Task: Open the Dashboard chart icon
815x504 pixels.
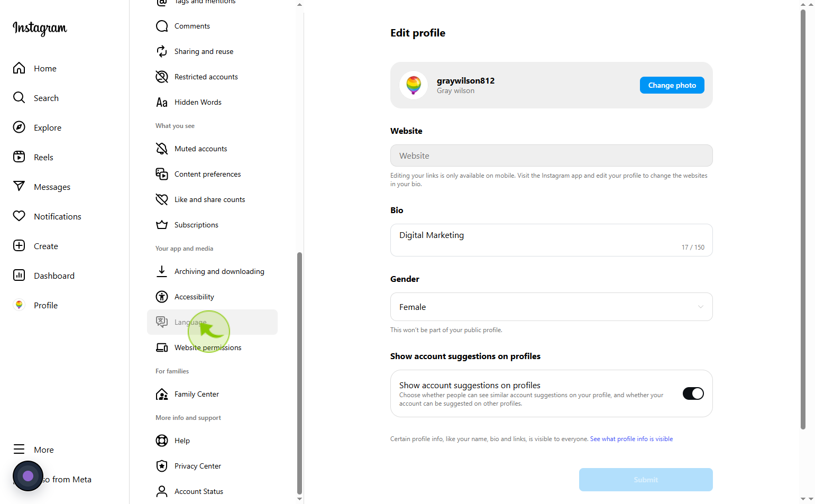Action: pos(19,276)
